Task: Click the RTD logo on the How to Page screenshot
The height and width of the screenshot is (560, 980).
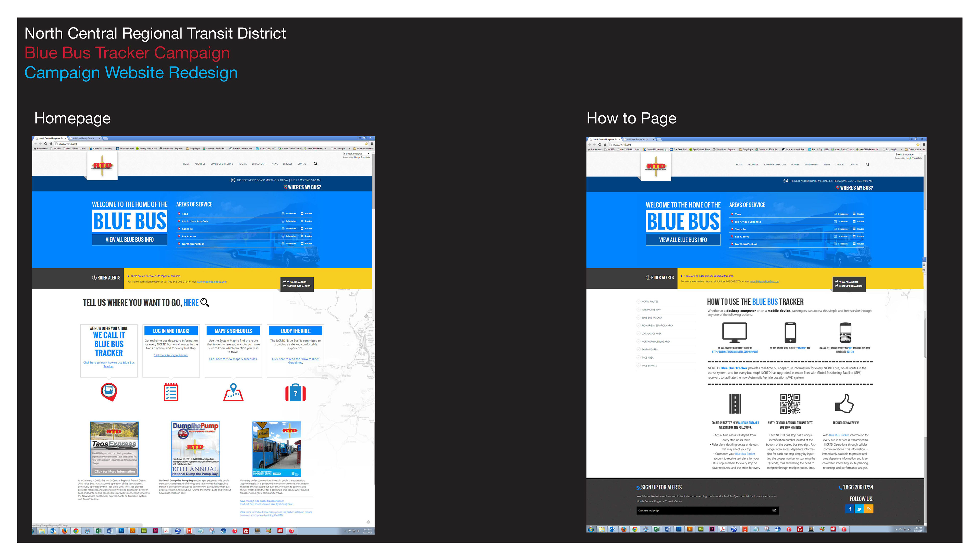Action: [656, 167]
